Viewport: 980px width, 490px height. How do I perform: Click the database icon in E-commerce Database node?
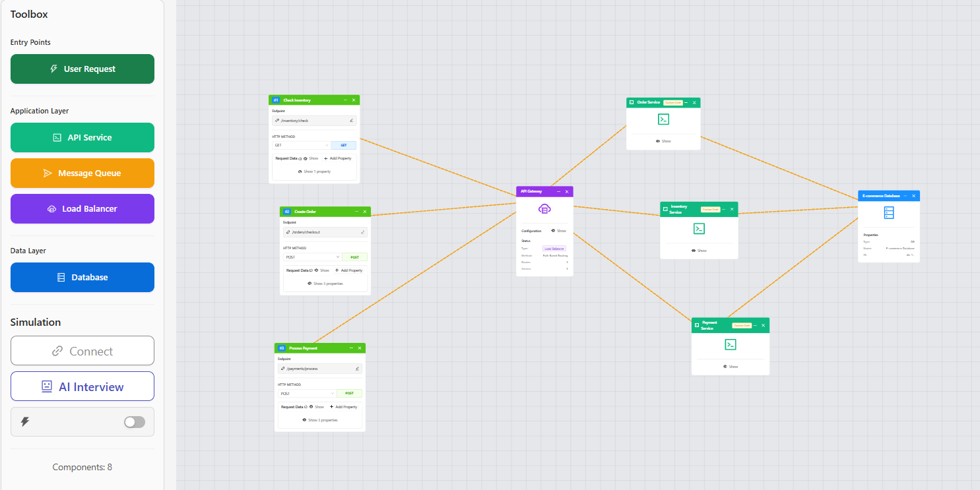(888, 212)
